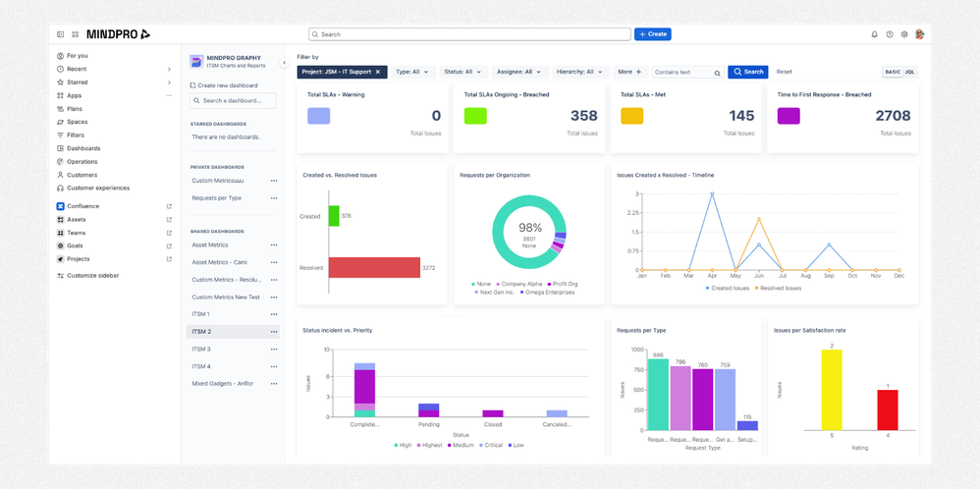Click the MINDPRO logo
Viewport: 980px width, 489px height.
[118, 34]
